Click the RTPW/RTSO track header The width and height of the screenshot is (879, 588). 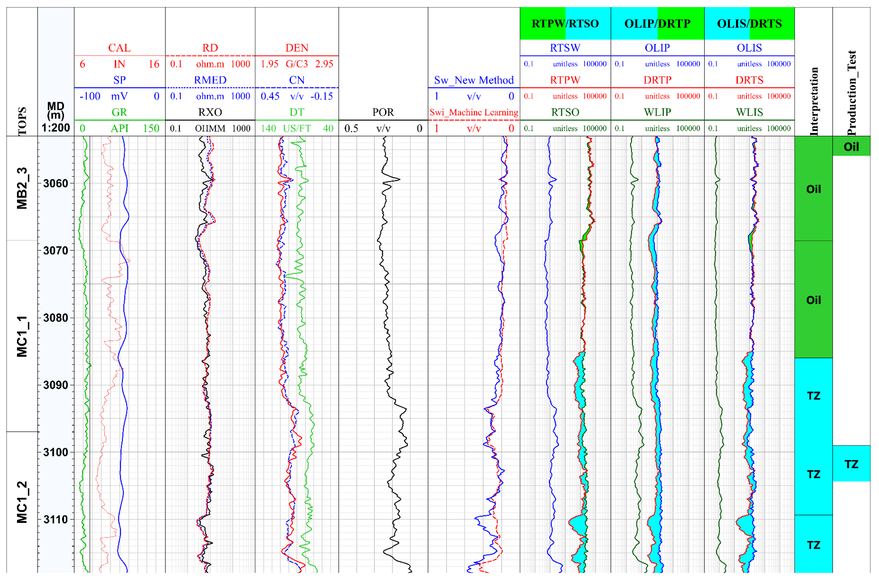tap(565, 23)
